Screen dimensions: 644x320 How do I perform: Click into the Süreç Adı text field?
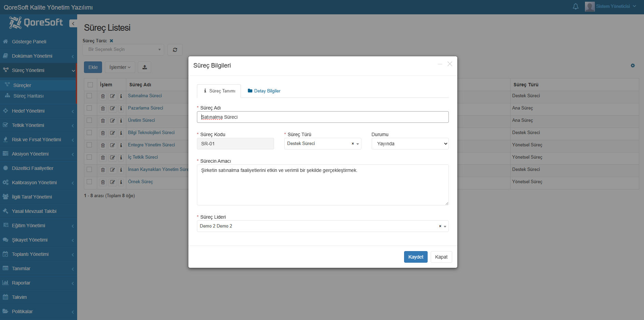[x=322, y=117]
